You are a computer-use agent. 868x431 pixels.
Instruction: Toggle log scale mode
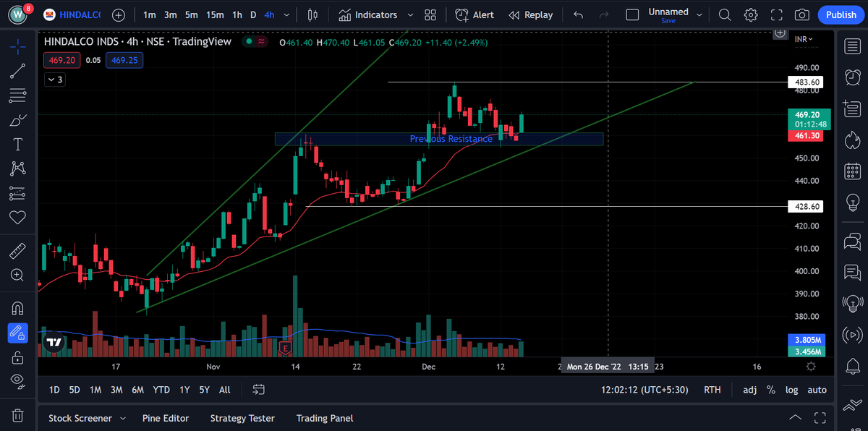tap(792, 390)
